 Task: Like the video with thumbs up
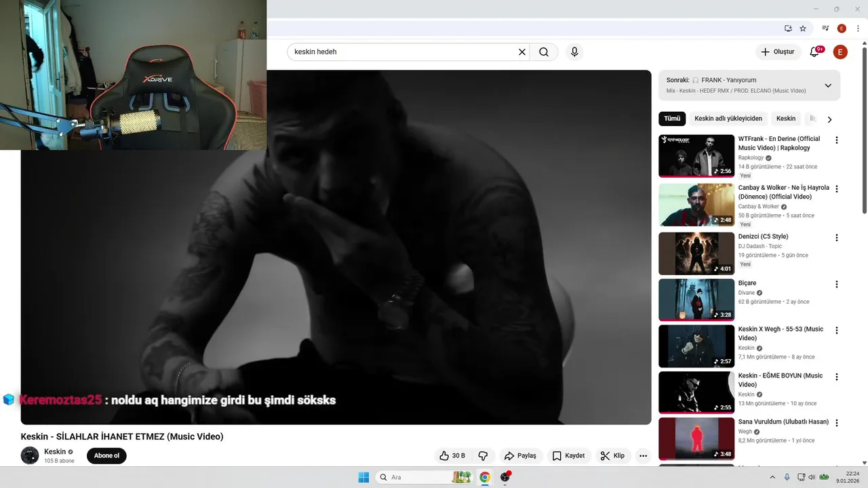pyautogui.click(x=452, y=455)
